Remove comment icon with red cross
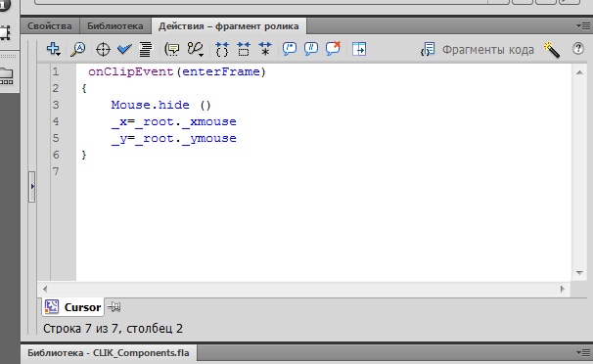The width and height of the screenshot is (593, 364). (333, 48)
